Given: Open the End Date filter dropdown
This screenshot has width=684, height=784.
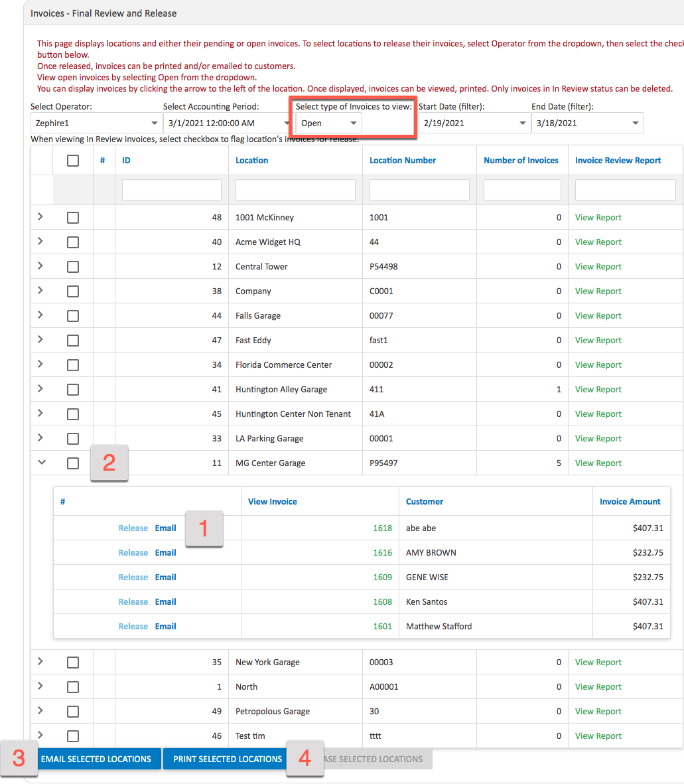Looking at the screenshot, I should click(586, 122).
